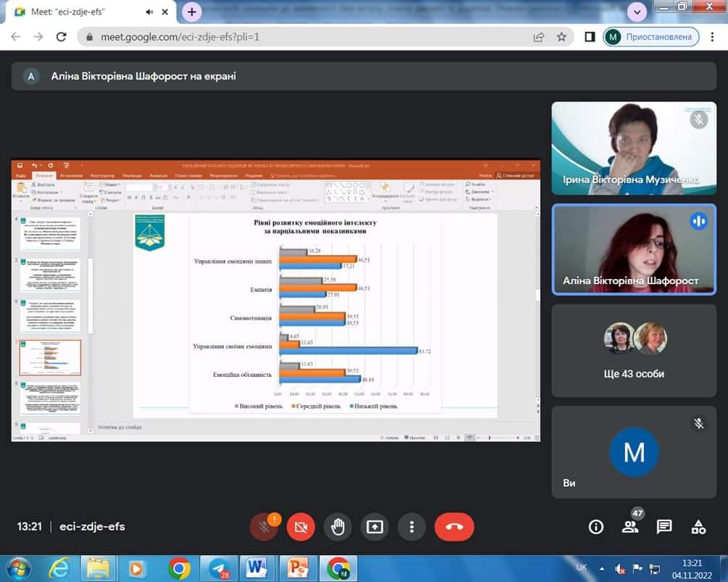Bookmark this page with star icon
Screen dimensions: 728x582
(x=561, y=37)
